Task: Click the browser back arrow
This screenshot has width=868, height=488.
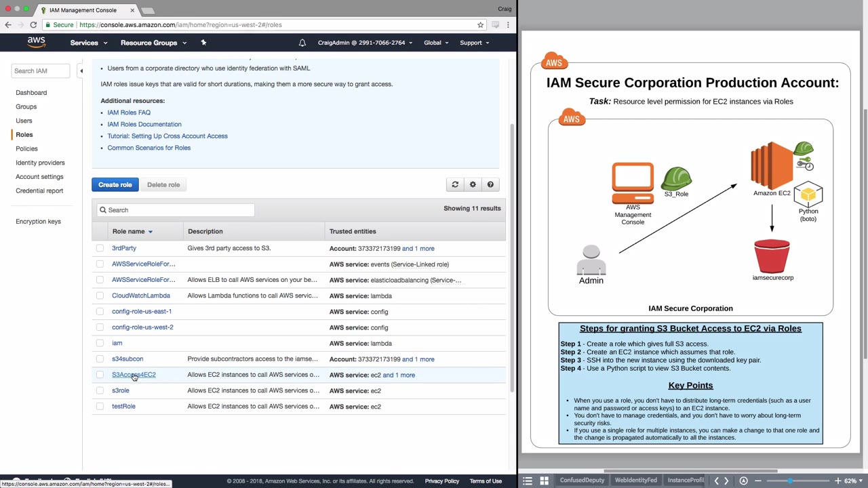Action: coord(8,24)
